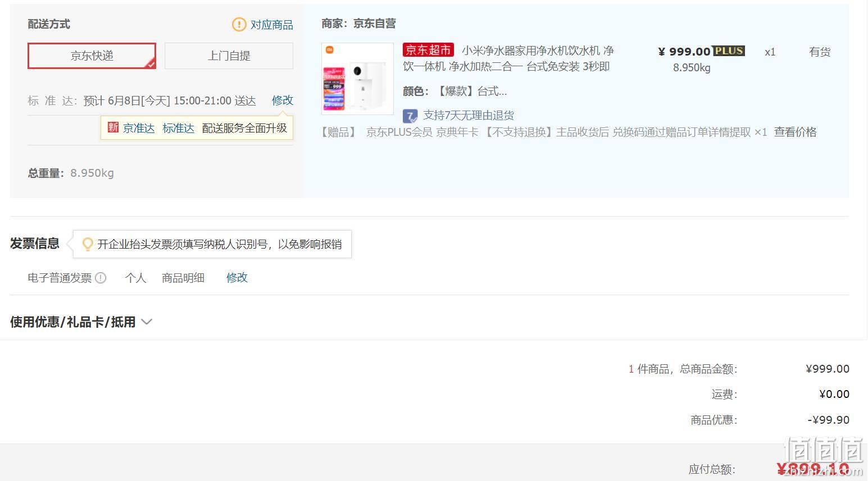Click the 应付总额 label
Viewport: 868px width, 481px height.
click(712, 469)
